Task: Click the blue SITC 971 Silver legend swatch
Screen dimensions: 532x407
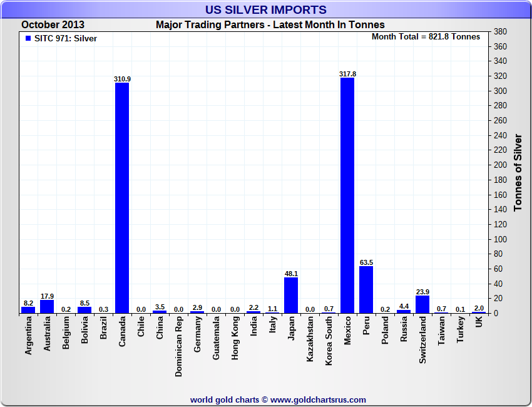Action: coord(28,38)
